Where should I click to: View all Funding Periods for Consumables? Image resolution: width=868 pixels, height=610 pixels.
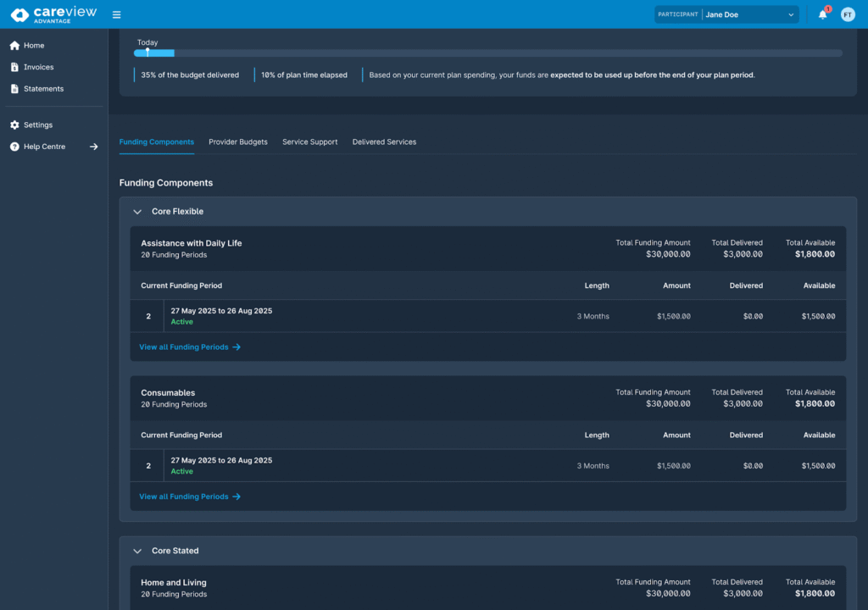pyautogui.click(x=190, y=496)
